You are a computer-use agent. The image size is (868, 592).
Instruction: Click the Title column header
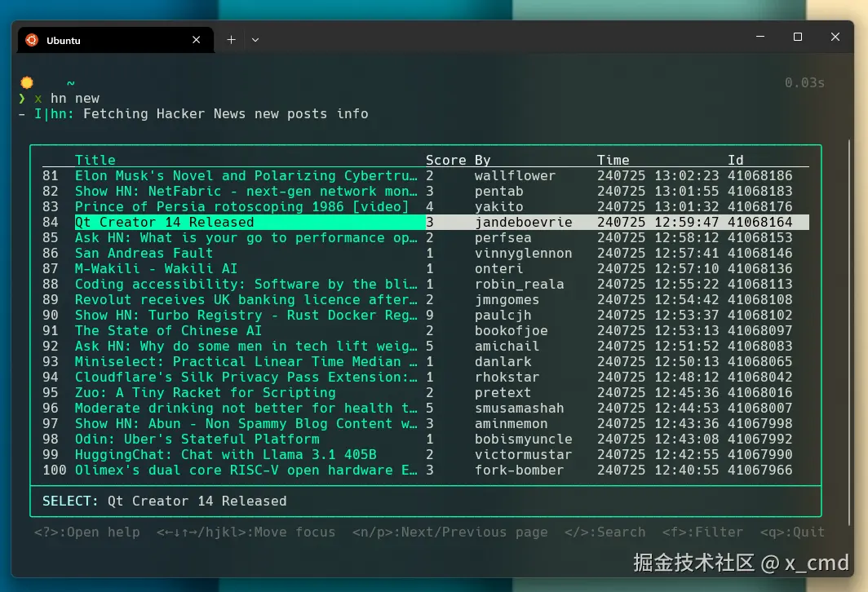(x=95, y=160)
